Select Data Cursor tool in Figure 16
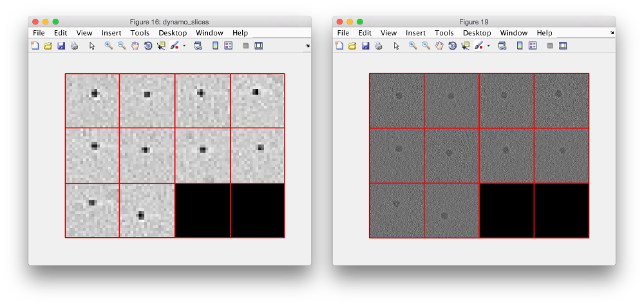The width and height of the screenshot is (644, 306). coord(161,46)
